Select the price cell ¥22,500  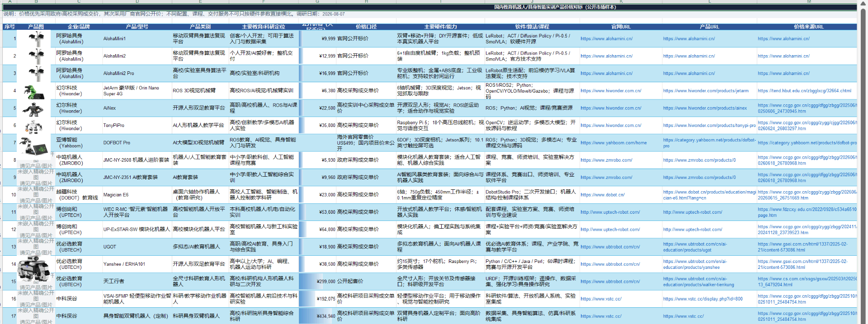(317, 108)
